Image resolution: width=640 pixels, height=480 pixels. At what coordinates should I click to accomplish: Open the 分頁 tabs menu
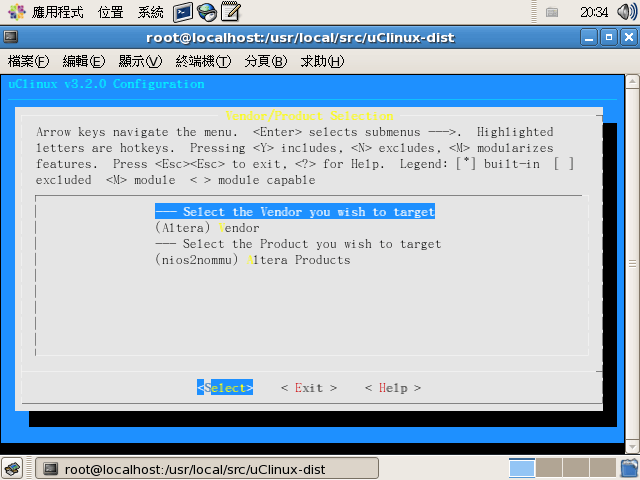click(265, 61)
